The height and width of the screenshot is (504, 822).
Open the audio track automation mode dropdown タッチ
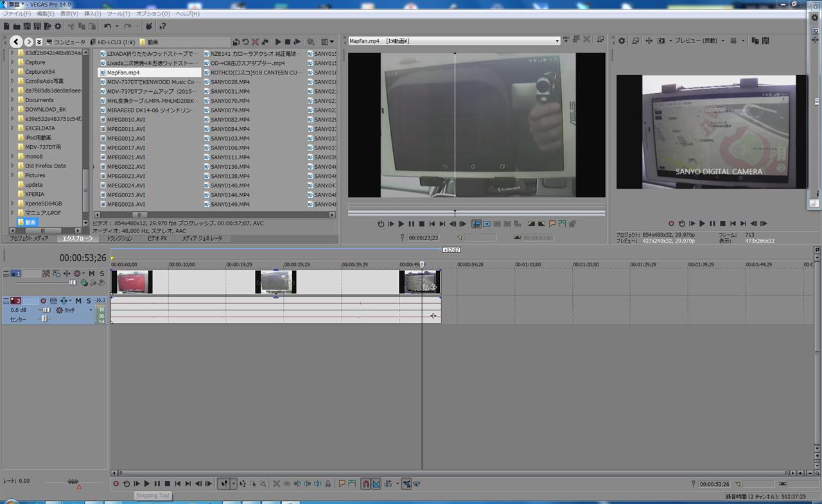click(x=90, y=310)
